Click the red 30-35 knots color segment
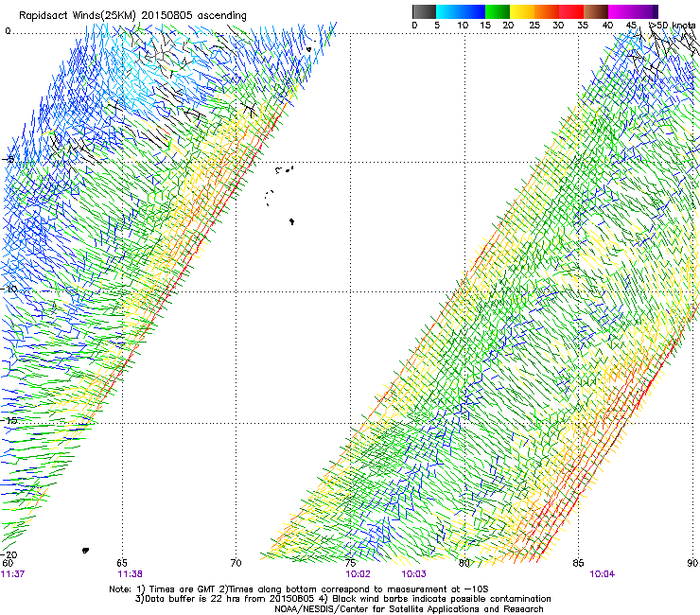 pyautogui.click(x=571, y=11)
